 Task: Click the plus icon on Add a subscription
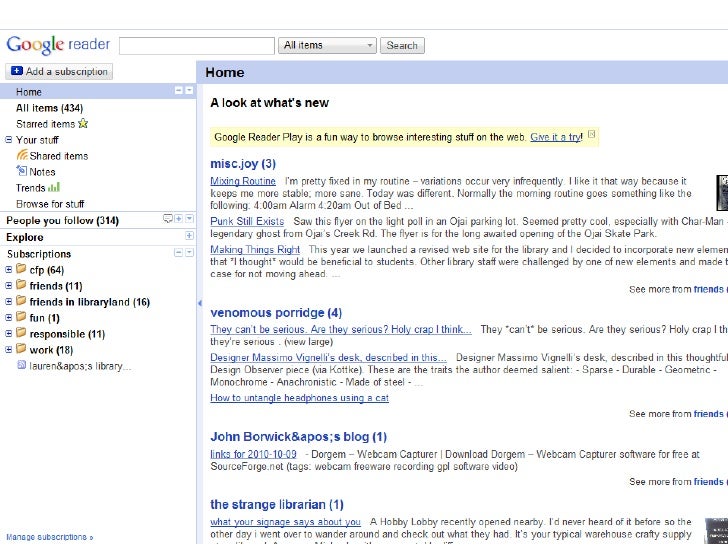tap(16, 72)
